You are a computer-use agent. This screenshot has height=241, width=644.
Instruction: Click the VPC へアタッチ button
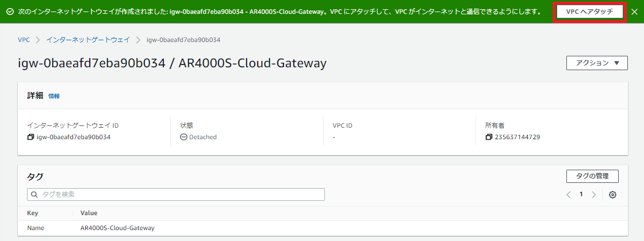[x=589, y=12]
